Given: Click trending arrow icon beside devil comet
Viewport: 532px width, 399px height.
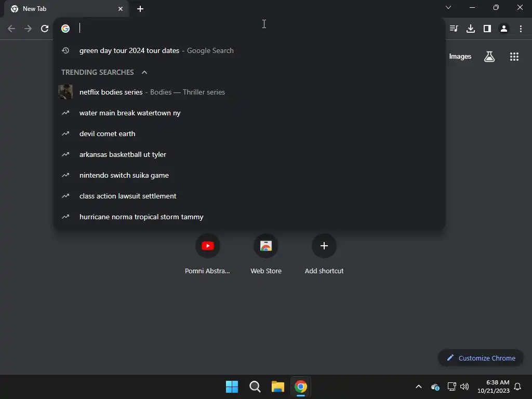Looking at the screenshot, I should 65,134.
